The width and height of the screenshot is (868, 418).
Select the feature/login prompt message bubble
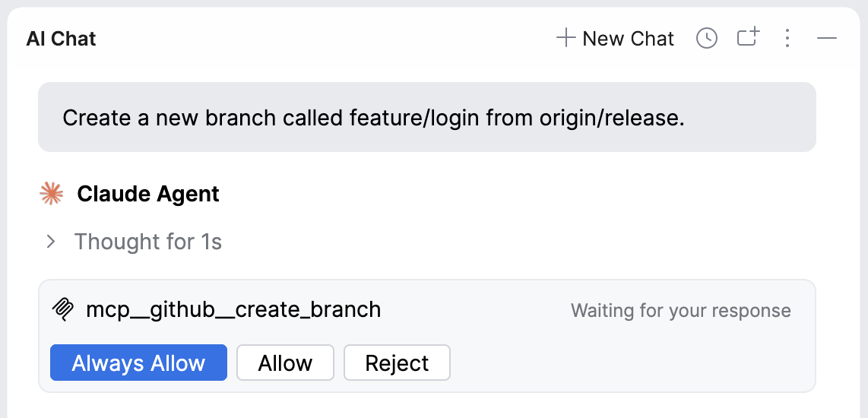[x=426, y=118]
